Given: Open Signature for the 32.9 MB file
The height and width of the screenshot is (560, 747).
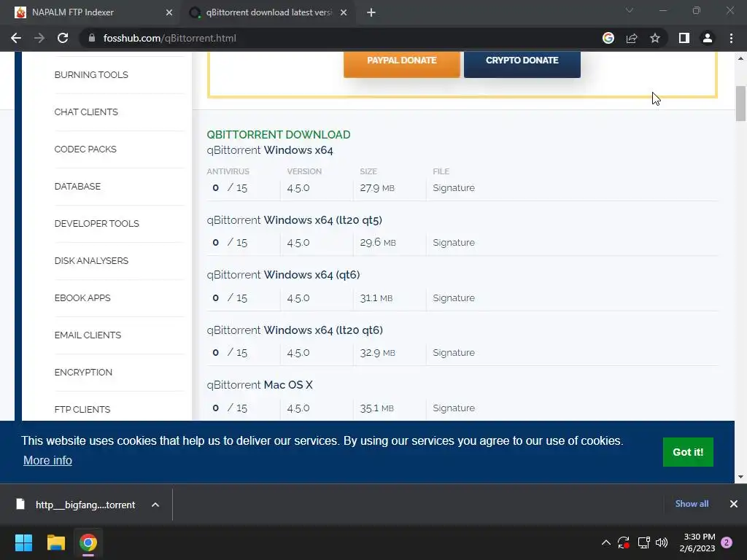Looking at the screenshot, I should coord(454,352).
